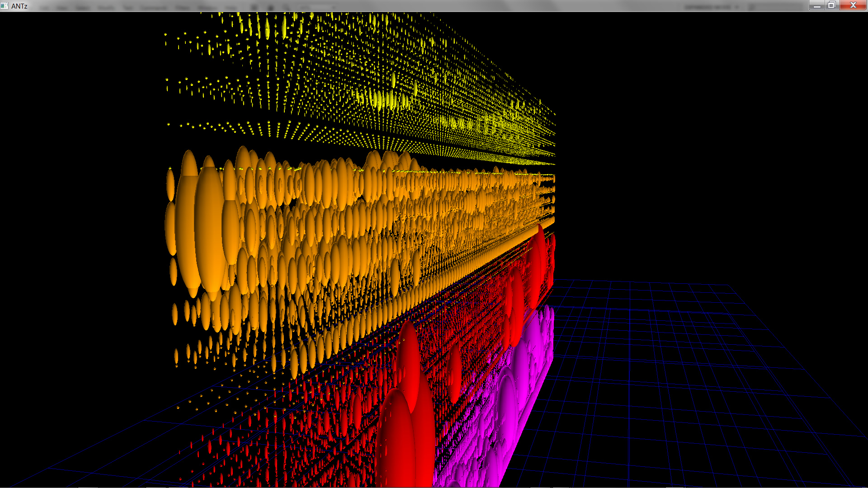Click the ANTz window title text

point(19,6)
